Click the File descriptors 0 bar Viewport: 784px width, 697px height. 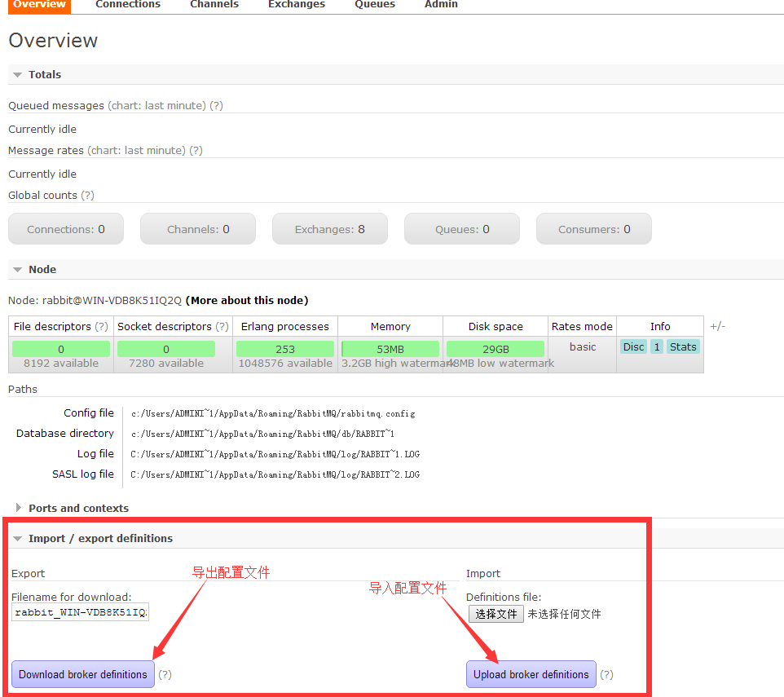pyautogui.click(x=61, y=349)
